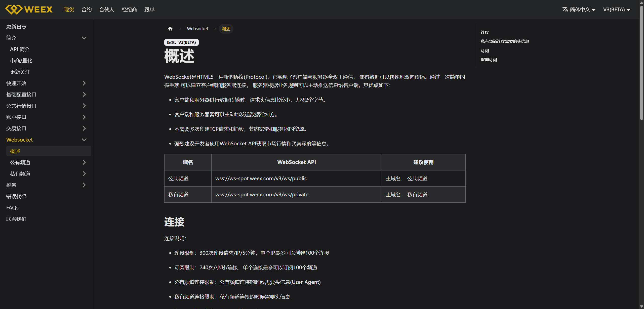Select the 现货 top navigation tab
This screenshot has width=644, height=309.
pyautogui.click(x=69, y=10)
